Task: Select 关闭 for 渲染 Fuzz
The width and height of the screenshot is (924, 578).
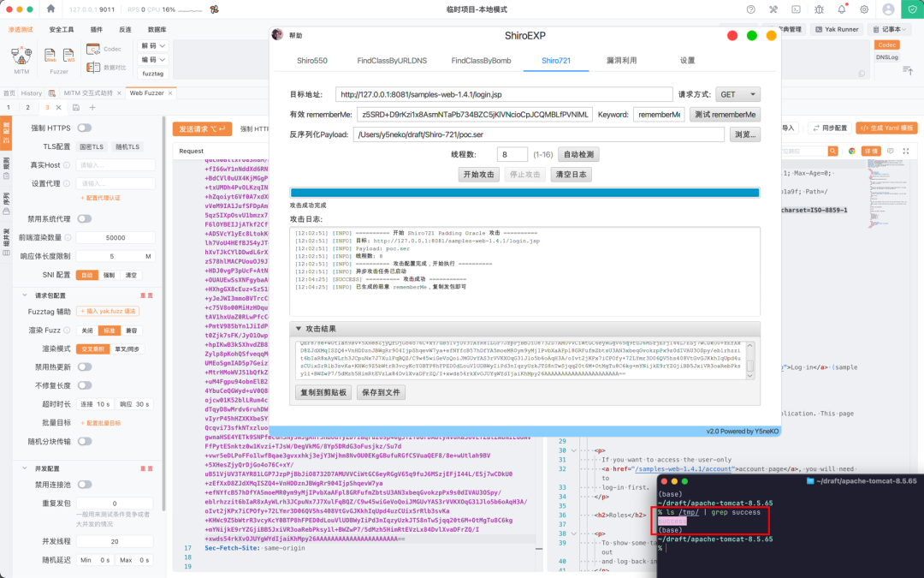Action: [x=87, y=331]
